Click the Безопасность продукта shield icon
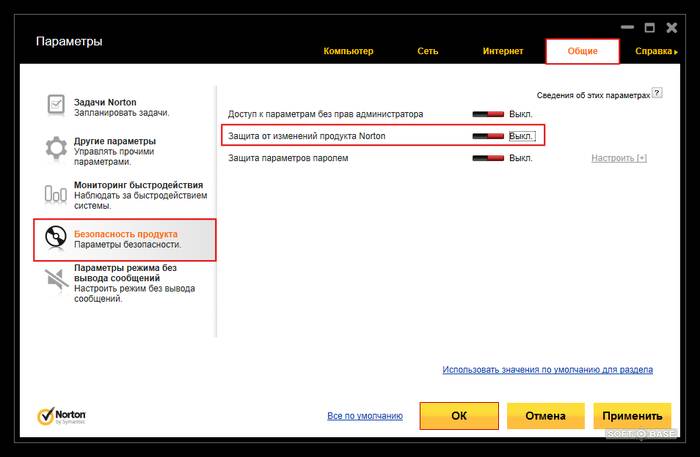Viewport: 700px width, 457px height. 56,238
